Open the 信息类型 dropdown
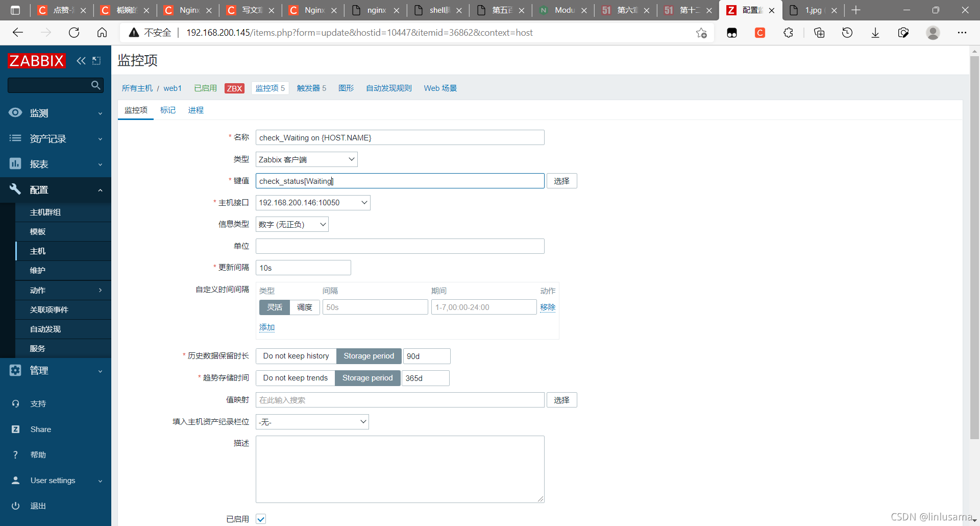The image size is (980, 526). pos(292,224)
